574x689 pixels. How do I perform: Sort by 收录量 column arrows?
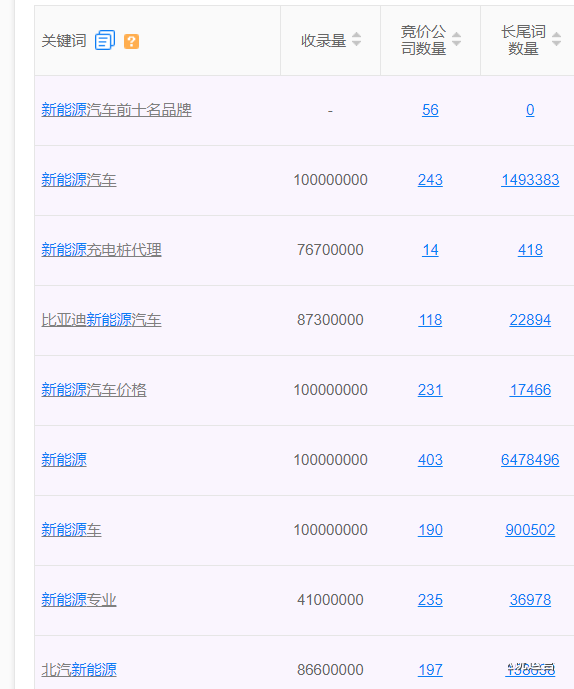[356, 40]
